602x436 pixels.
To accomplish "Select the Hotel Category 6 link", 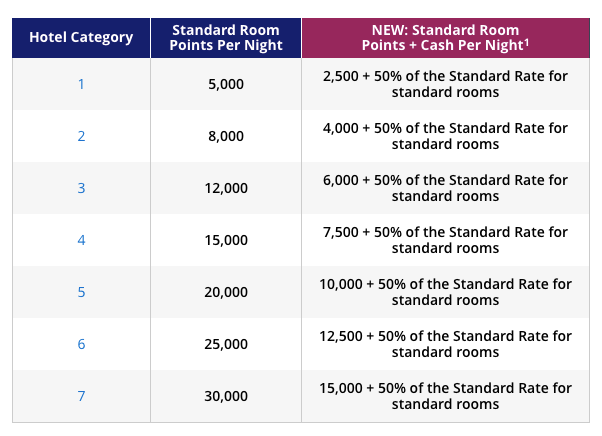I will (x=81, y=344).
